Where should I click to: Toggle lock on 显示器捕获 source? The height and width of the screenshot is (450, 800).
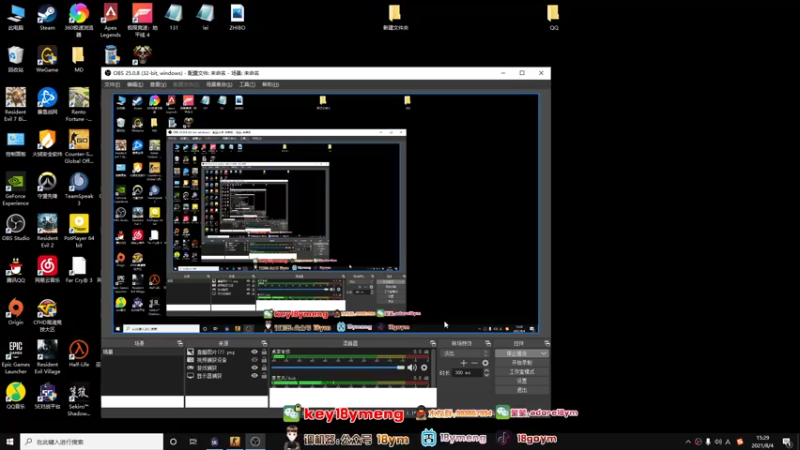tap(264, 376)
